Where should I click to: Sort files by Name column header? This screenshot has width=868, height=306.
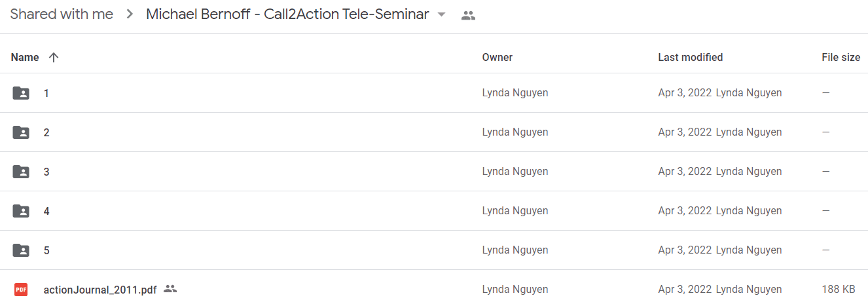click(x=25, y=57)
